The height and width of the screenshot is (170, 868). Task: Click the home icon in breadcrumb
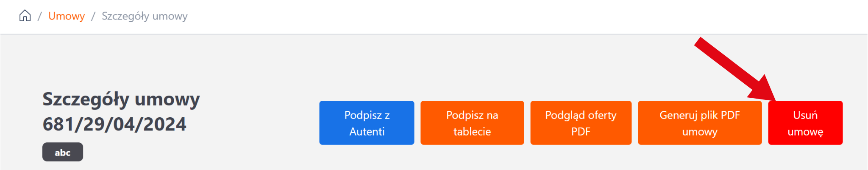pos(25,16)
